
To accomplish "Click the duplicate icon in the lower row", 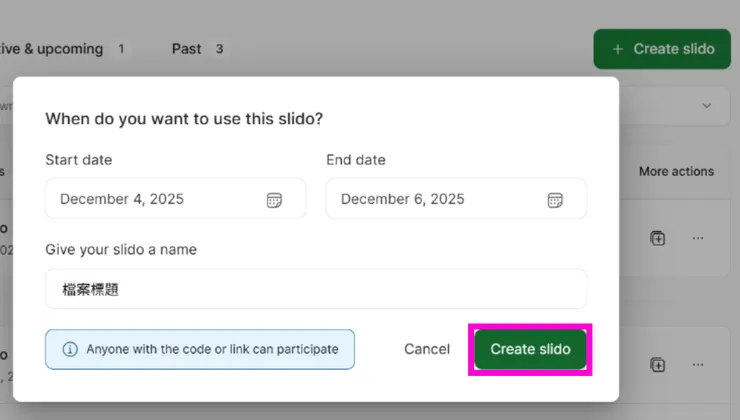I will (657, 365).
